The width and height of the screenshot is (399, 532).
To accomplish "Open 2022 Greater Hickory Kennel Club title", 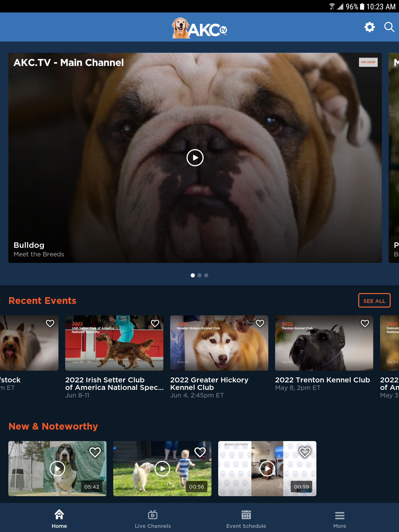I will coord(209,384).
